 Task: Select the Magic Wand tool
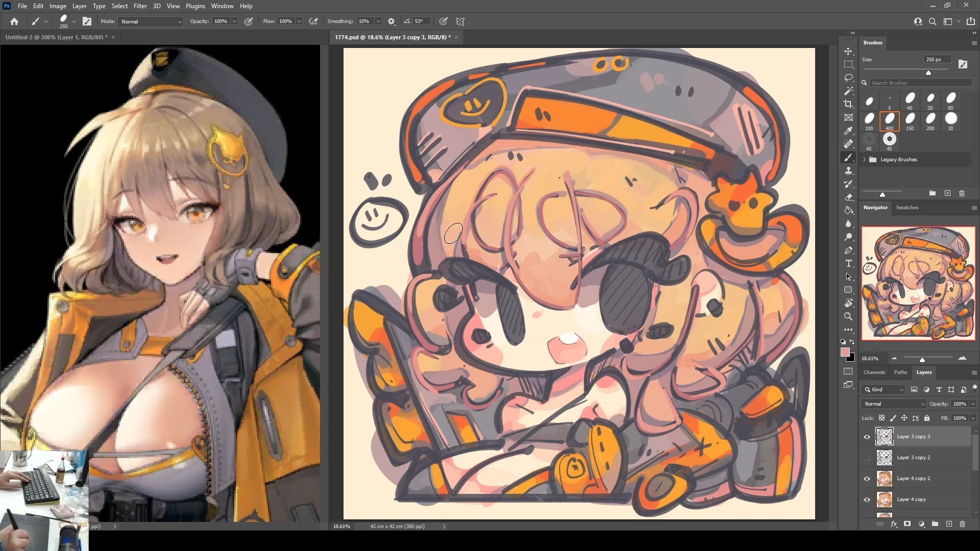[848, 91]
